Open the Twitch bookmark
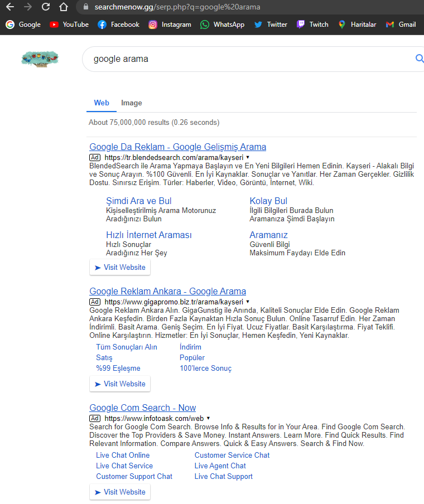The height and width of the screenshot is (504, 424). pyautogui.click(x=312, y=25)
